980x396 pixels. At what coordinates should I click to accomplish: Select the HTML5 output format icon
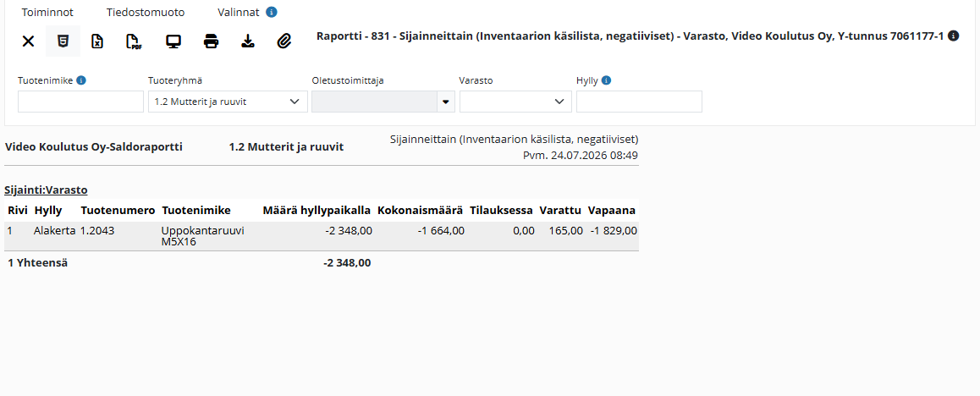(63, 41)
